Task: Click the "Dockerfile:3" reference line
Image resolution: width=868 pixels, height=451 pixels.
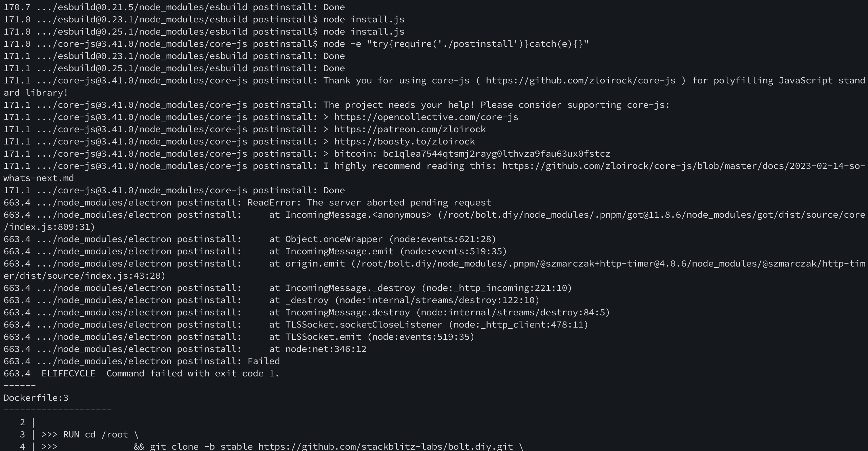Action: coord(36,398)
